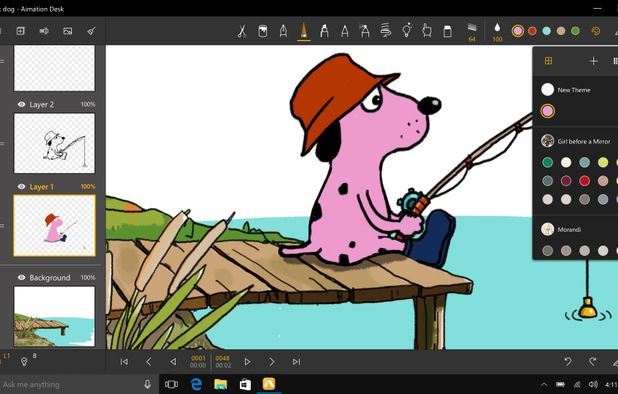Open the brush size 64 setting
This screenshot has height=394, width=618.
pyautogui.click(x=472, y=32)
